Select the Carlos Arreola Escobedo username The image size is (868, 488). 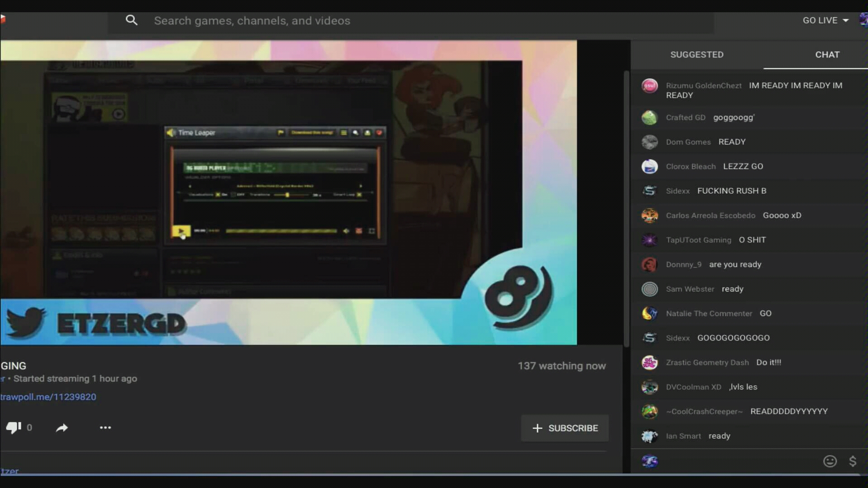pos(711,215)
